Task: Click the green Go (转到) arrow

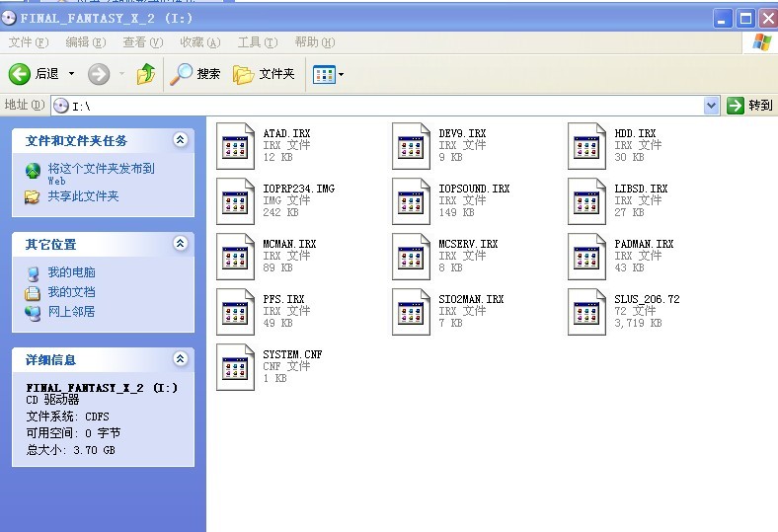Action: click(736, 105)
